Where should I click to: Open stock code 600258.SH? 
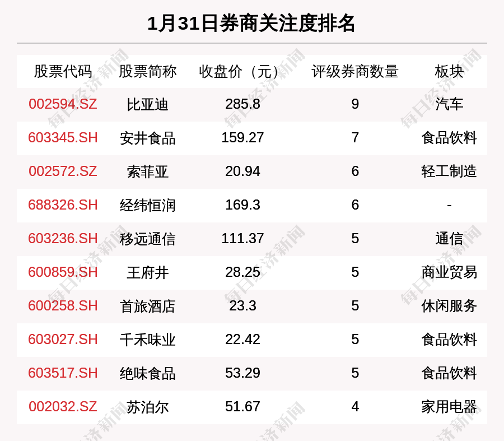[x=63, y=305]
